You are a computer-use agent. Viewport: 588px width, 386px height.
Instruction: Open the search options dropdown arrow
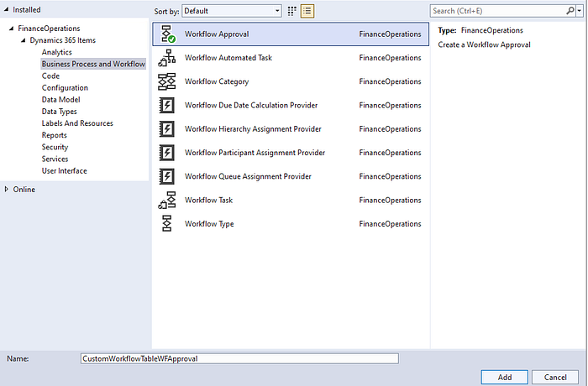[x=580, y=11]
